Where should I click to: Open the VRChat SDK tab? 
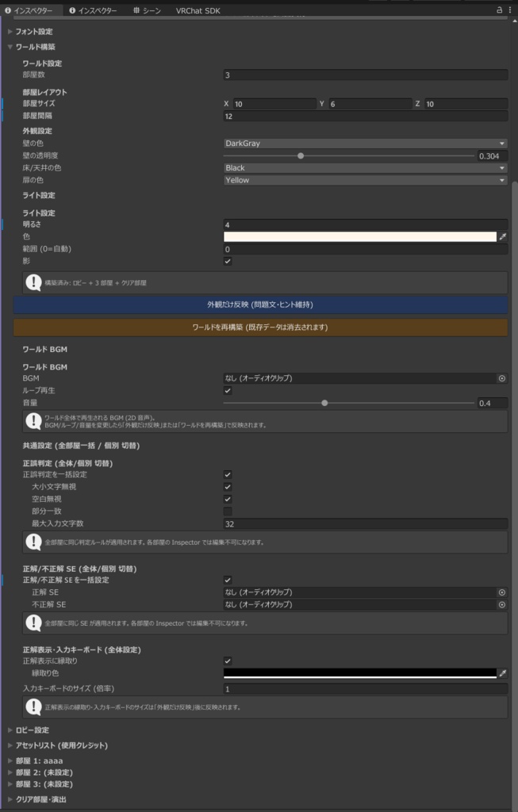click(198, 10)
